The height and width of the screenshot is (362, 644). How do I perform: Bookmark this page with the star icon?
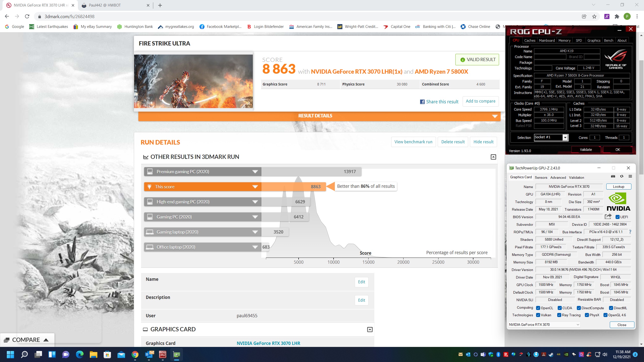[x=594, y=17]
